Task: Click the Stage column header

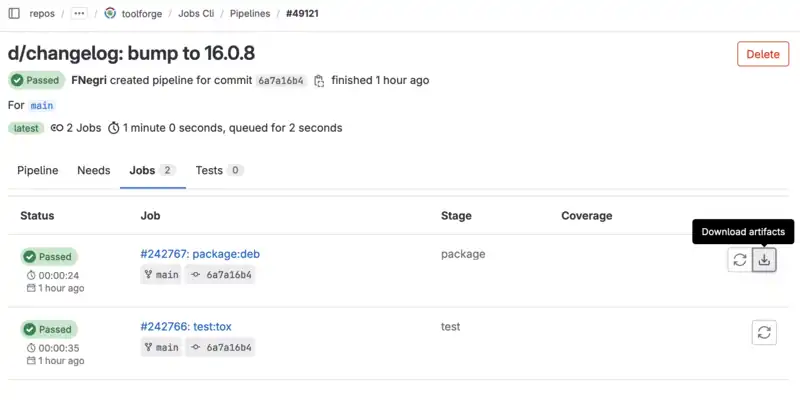Action: coord(456,216)
